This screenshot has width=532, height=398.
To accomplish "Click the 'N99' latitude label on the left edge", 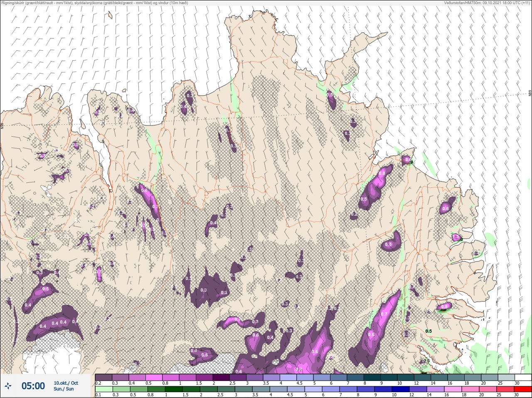I will click(x=2, y=125).
